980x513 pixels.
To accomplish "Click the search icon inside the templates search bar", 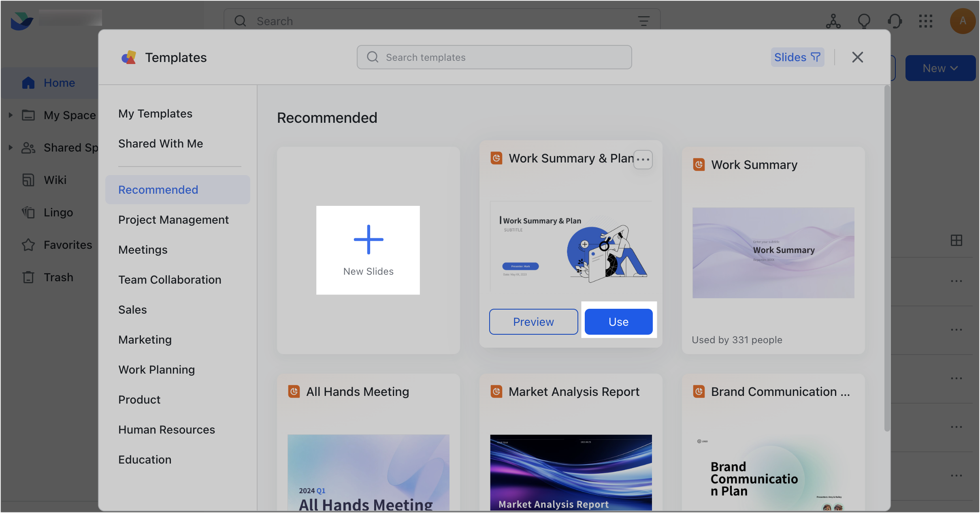I will pos(372,57).
